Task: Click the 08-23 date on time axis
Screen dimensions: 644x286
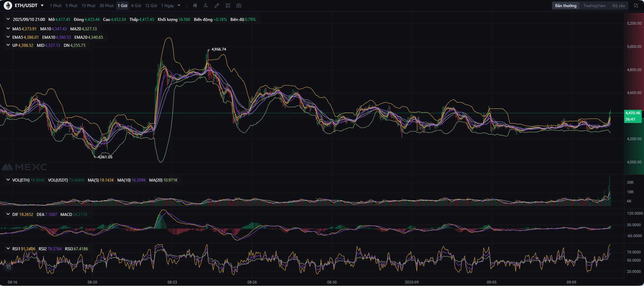Action: click(x=172, y=282)
